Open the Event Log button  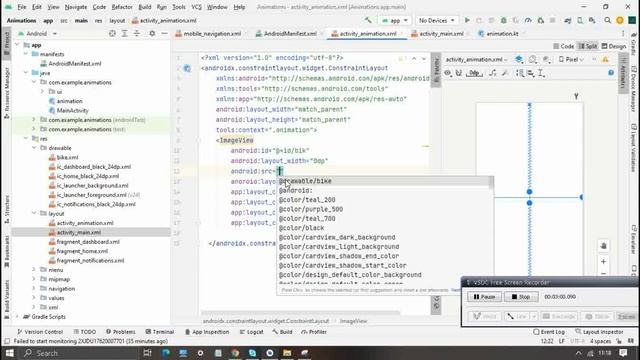click(549, 332)
